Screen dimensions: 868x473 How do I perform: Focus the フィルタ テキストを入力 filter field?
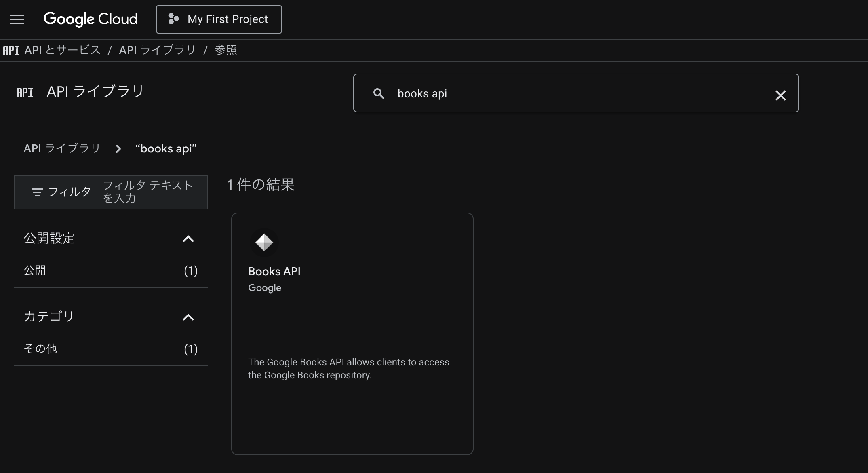tap(147, 192)
